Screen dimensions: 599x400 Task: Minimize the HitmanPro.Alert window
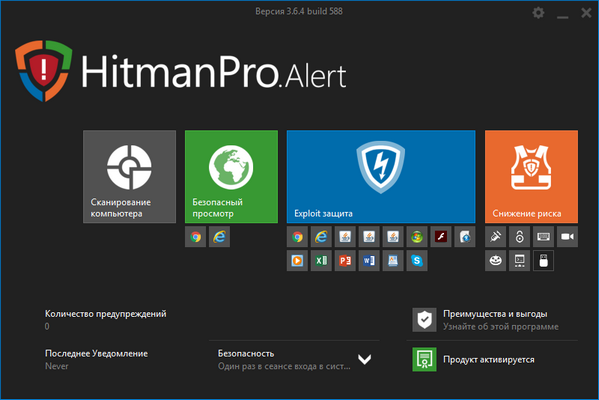562,17
